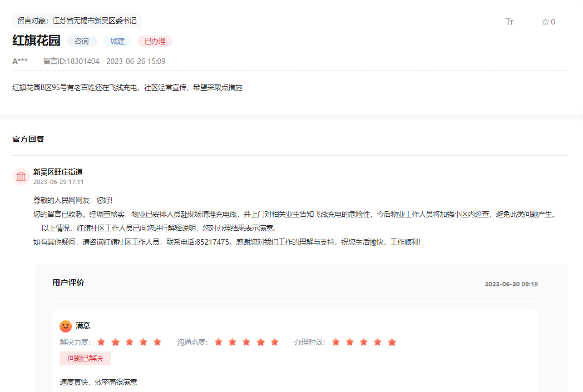The height and width of the screenshot is (392, 583).
Task: Click the middle star of 沟通态度 rating
Action: coord(246,342)
